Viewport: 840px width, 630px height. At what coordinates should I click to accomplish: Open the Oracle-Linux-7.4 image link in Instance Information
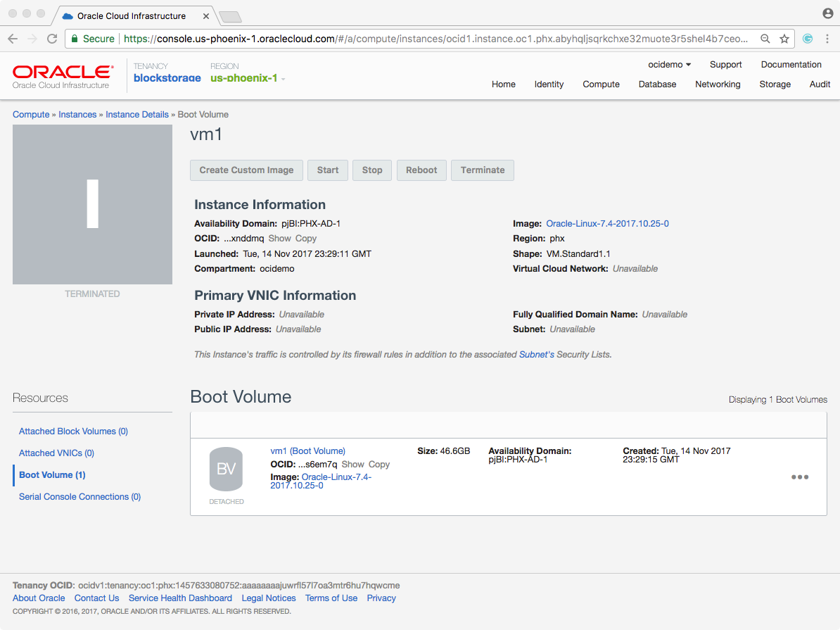(607, 224)
